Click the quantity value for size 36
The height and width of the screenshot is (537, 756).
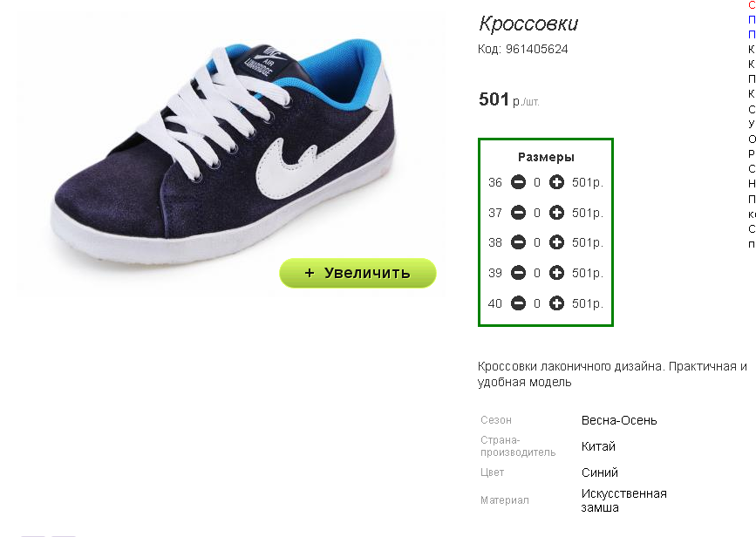[x=537, y=183]
